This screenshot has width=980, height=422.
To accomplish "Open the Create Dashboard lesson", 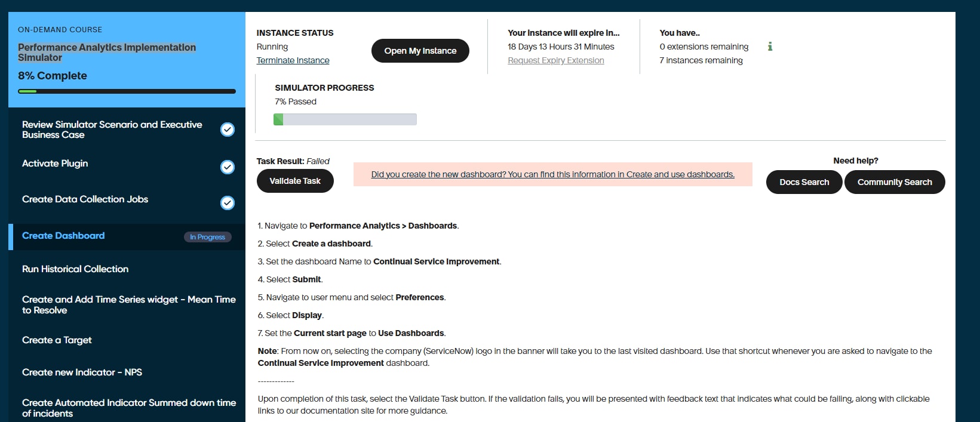I will (63, 236).
